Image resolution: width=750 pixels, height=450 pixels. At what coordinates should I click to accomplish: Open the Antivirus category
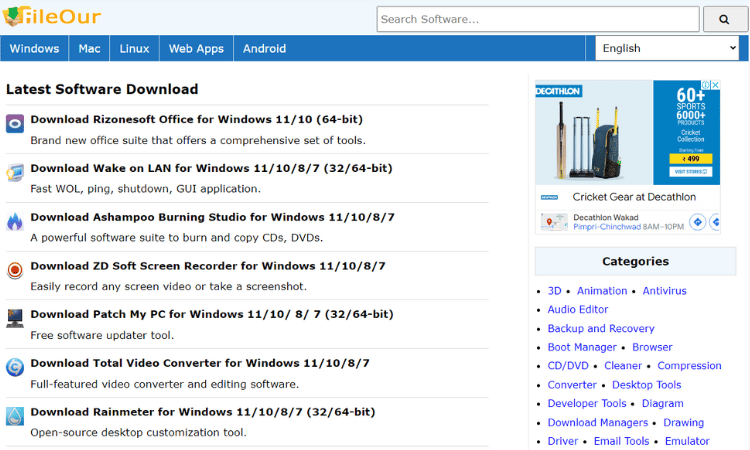click(x=664, y=291)
